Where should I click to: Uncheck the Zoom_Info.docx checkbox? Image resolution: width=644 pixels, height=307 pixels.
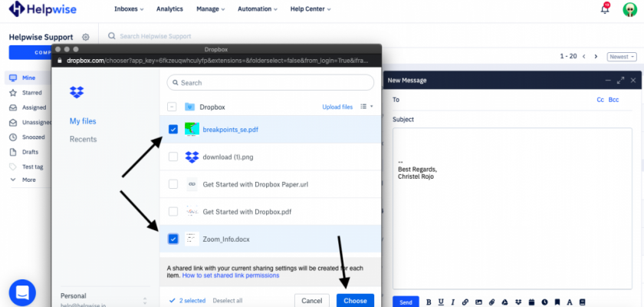[x=172, y=239]
